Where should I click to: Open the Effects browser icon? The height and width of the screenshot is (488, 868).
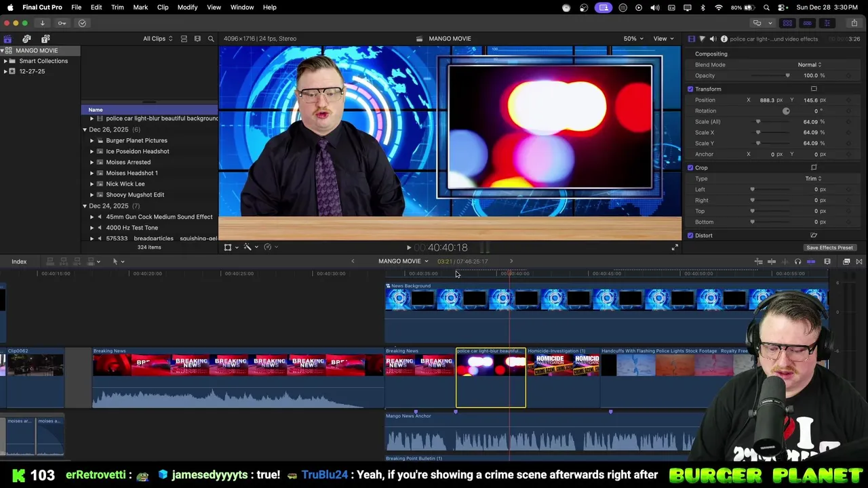(x=846, y=262)
